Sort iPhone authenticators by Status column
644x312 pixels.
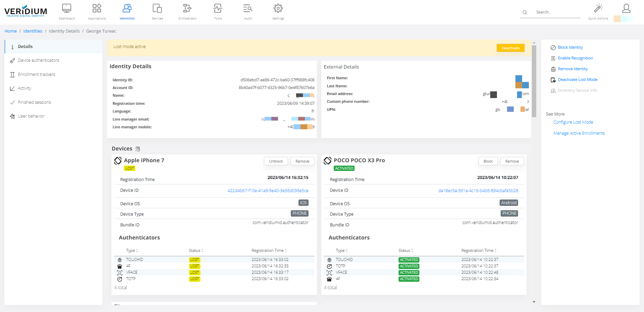196,251
